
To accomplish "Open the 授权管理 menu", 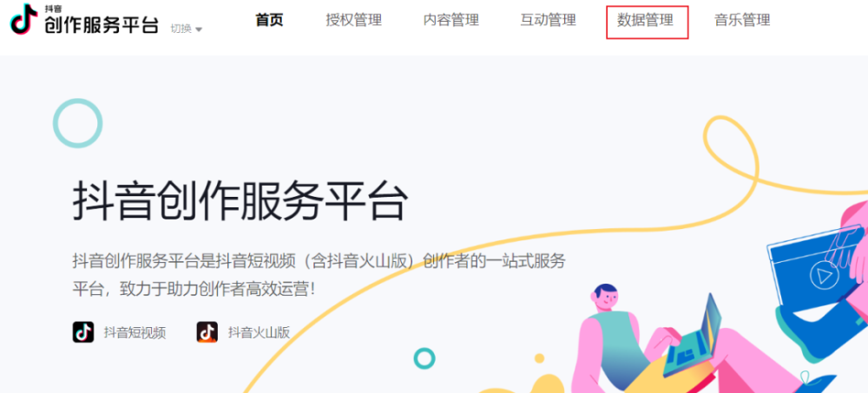I will pyautogui.click(x=354, y=21).
